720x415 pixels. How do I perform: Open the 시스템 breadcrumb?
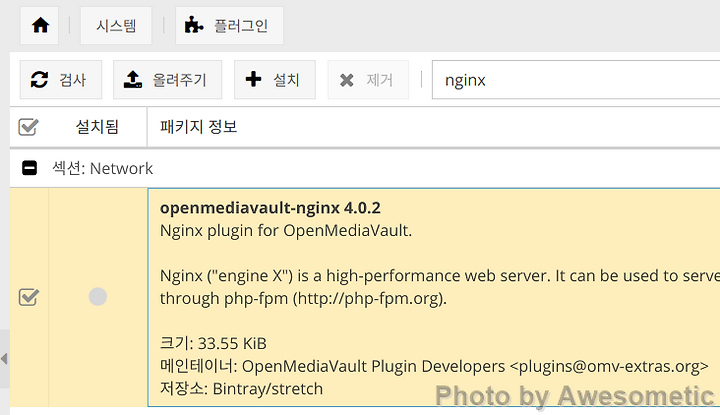coord(116,25)
